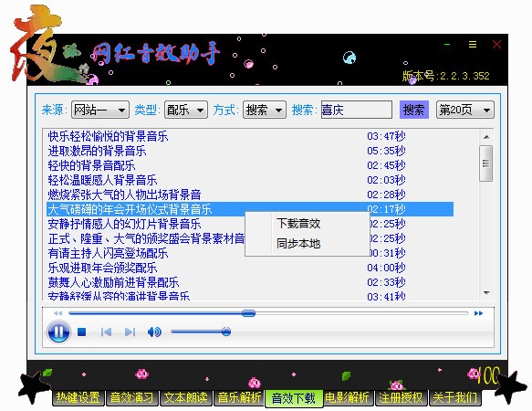This screenshot has width=532, height=411.
Task: Skip to the next track icon
Action: (x=130, y=332)
